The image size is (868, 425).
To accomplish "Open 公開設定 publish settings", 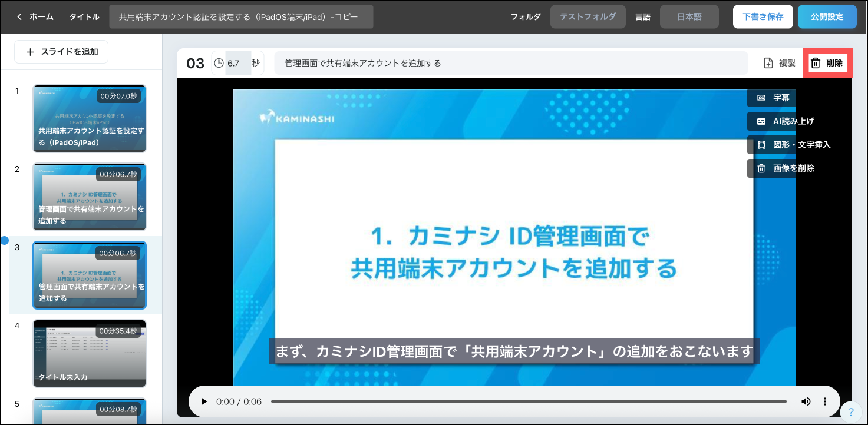I will [x=827, y=16].
